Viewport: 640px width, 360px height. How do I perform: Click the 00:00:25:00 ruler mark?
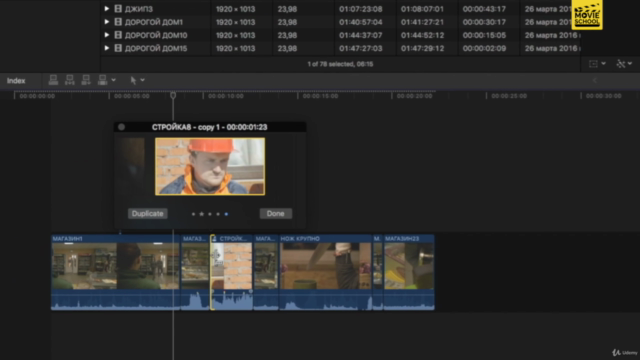(x=509, y=96)
